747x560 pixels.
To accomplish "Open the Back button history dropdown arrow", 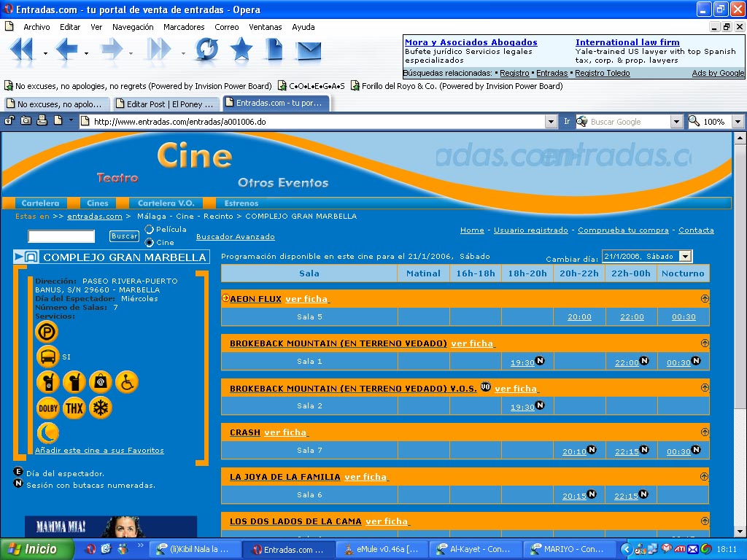I will [86, 53].
